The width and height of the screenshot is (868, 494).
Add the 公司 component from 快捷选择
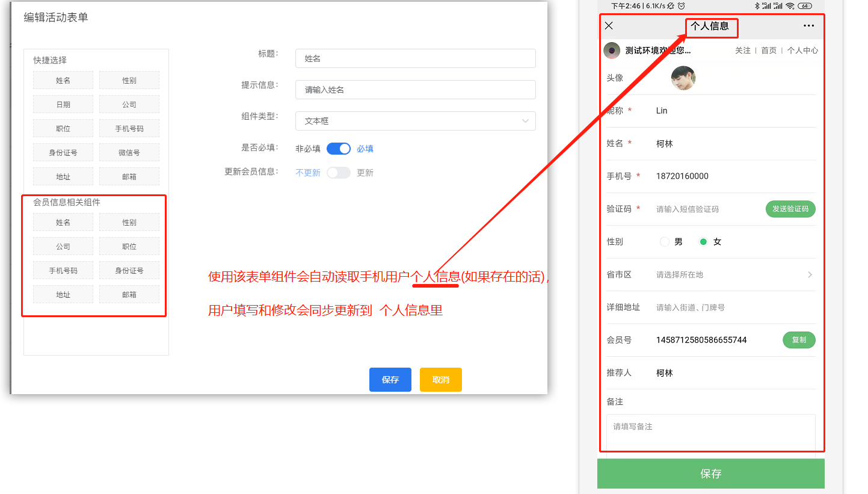pos(129,104)
